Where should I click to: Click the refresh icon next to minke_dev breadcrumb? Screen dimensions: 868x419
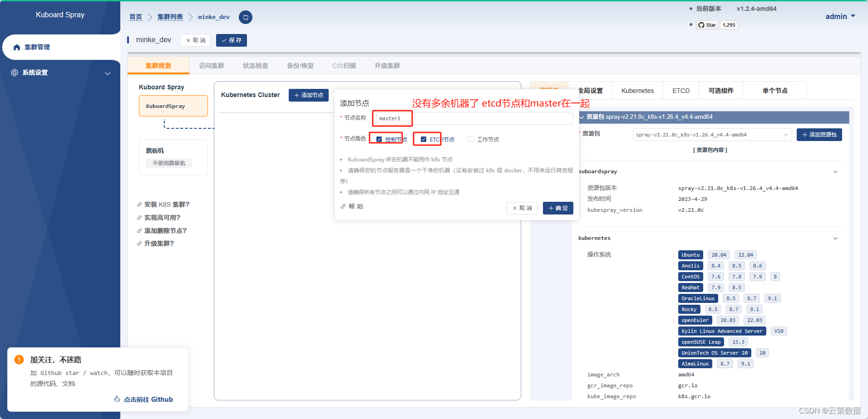246,17
